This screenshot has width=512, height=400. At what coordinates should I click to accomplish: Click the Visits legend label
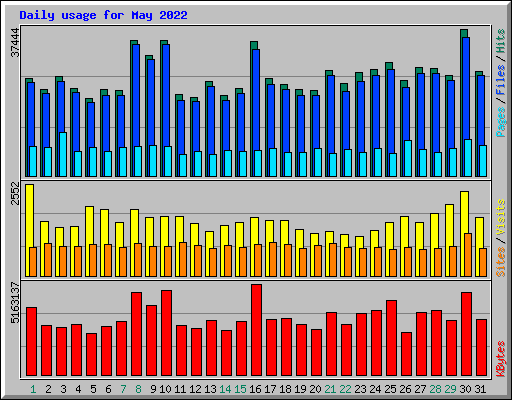(x=501, y=218)
